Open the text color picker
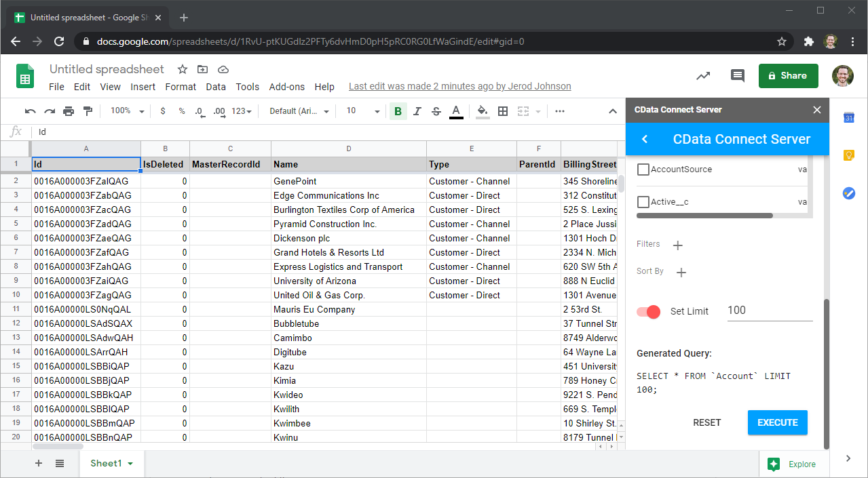Viewport: 868px width, 478px height. click(456, 111)
